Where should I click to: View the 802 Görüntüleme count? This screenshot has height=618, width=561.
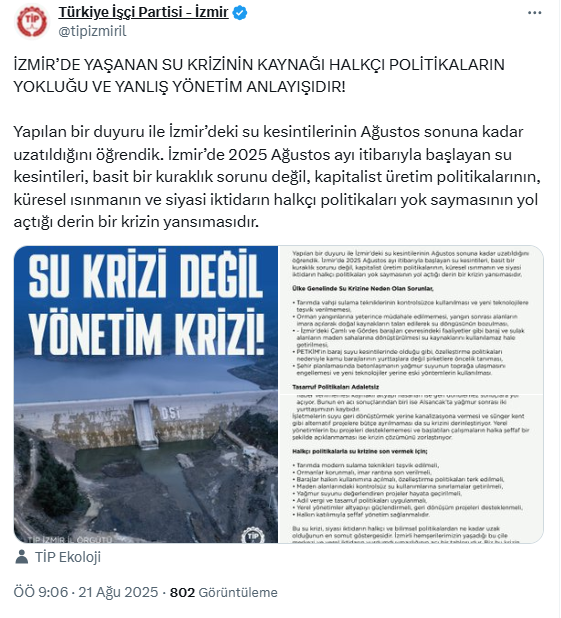tap(224, 592)
